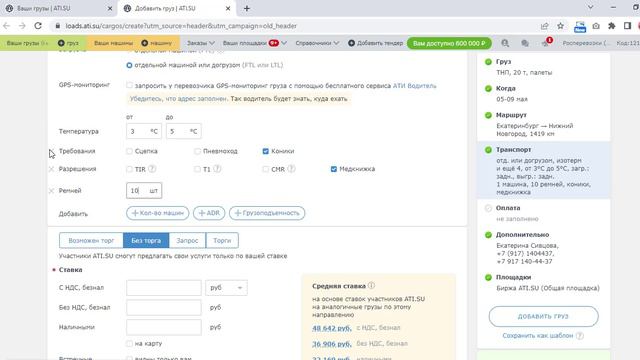The height and width of the screenshot is (360, 640).
Task: Expand the Справочники menu
Action: (x=317, y=43)
